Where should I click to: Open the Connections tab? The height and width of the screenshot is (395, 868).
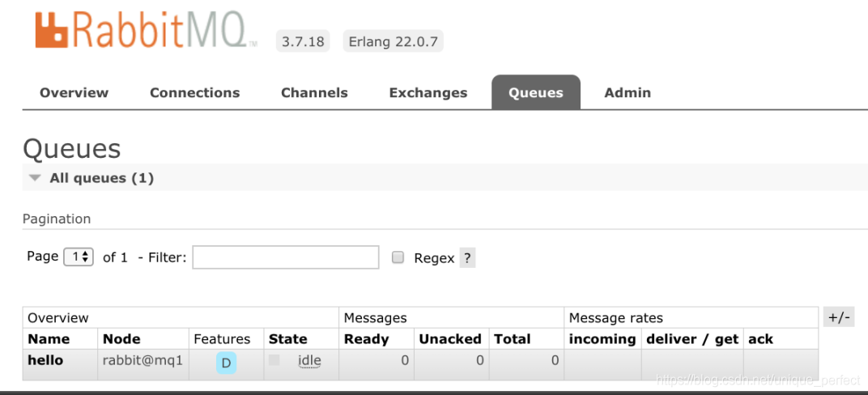coord(194,92)
